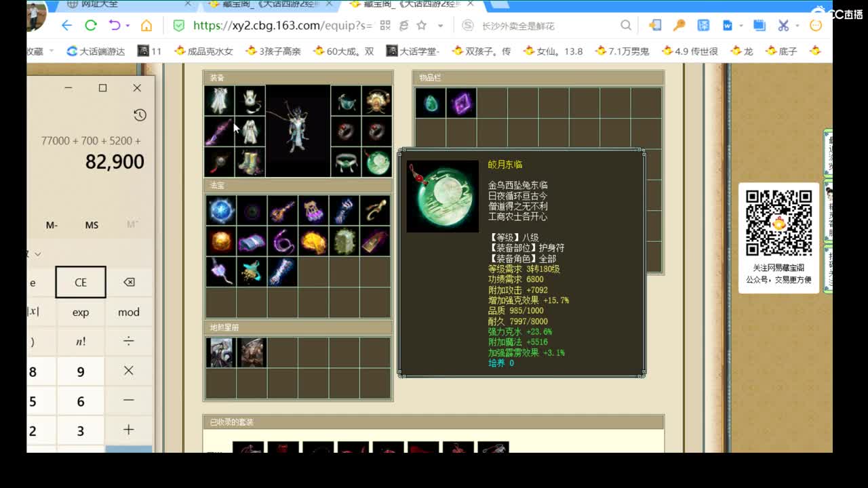
Task: Click the purple undo-close arrow icon
Action: pos(114,26)
